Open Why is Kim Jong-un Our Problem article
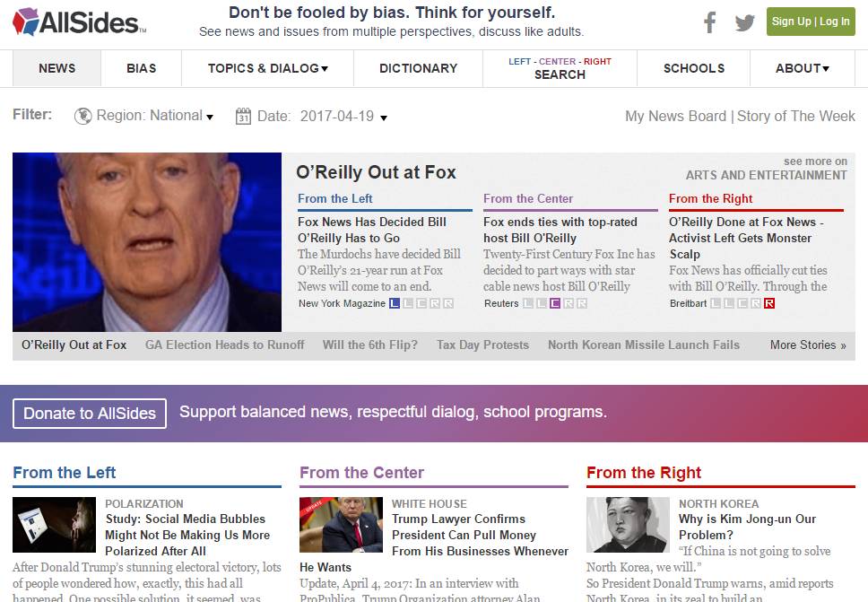Screen dimensions: 868x602 pos(747,528)
